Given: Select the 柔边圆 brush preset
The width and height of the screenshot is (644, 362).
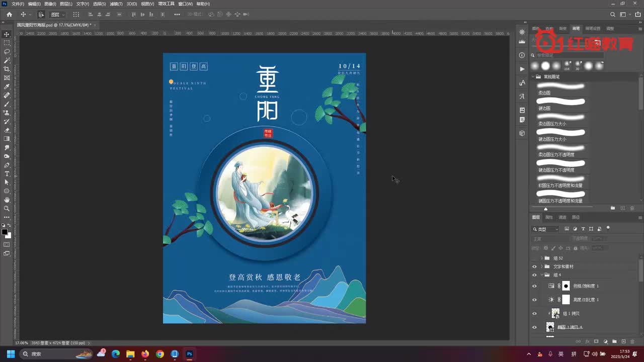Looking at the screenshot, I should click(561, 89).
